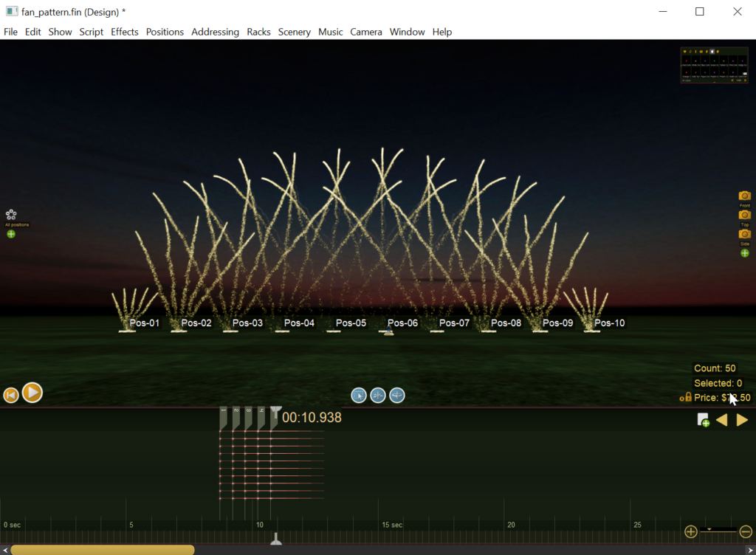Select the Front camera view icon

[744, 196]
